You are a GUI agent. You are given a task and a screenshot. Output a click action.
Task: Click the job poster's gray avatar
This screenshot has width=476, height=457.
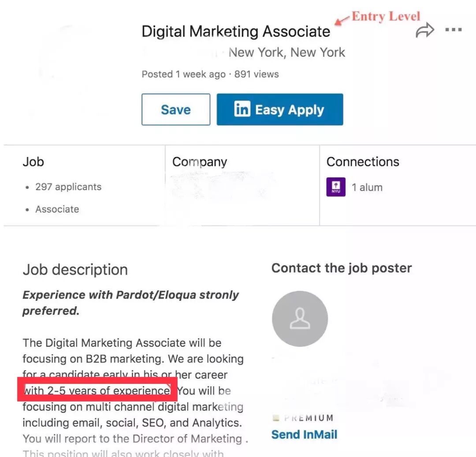300,318
